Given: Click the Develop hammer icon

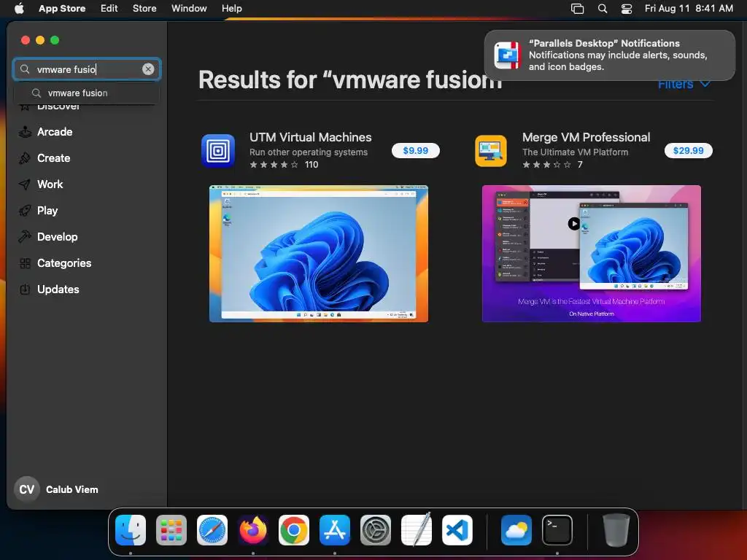Looking at the screenshot, I should [25, 237].
